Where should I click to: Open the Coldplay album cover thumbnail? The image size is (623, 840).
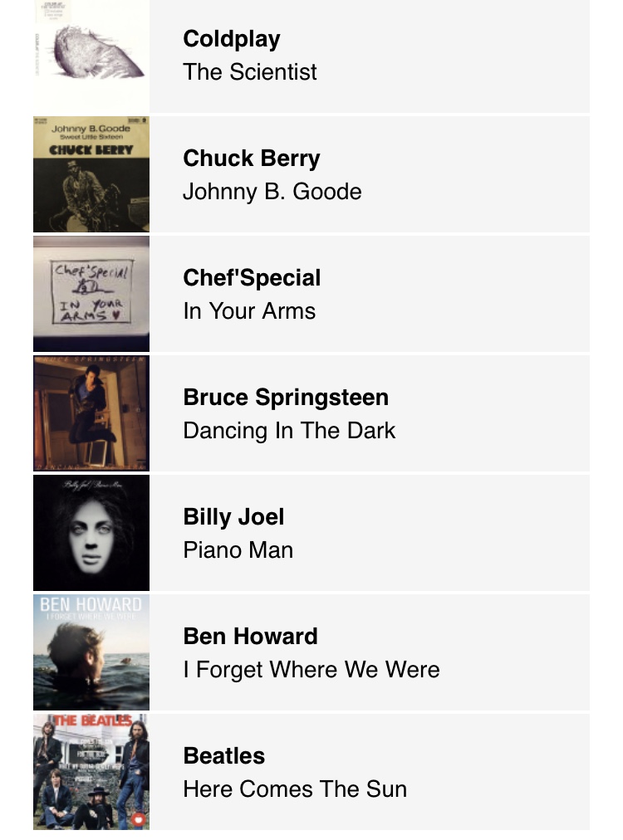pyautogui.click(x=91, y=56)
